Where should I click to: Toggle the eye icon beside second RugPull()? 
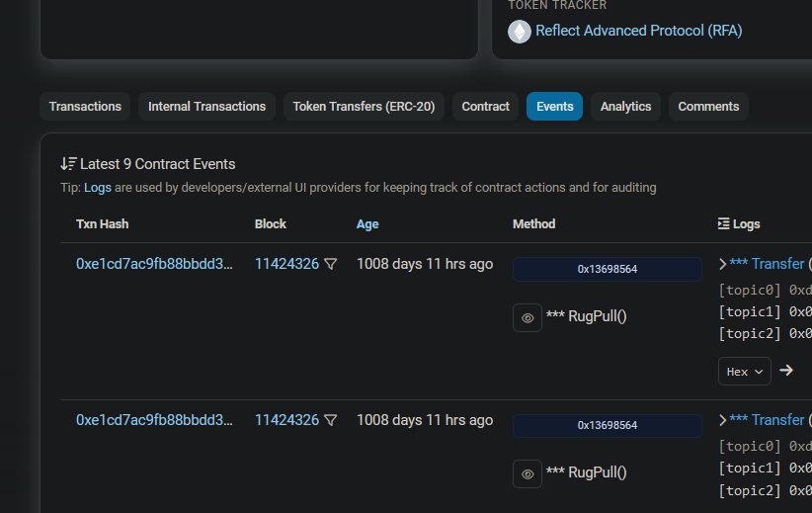point(528,474)
